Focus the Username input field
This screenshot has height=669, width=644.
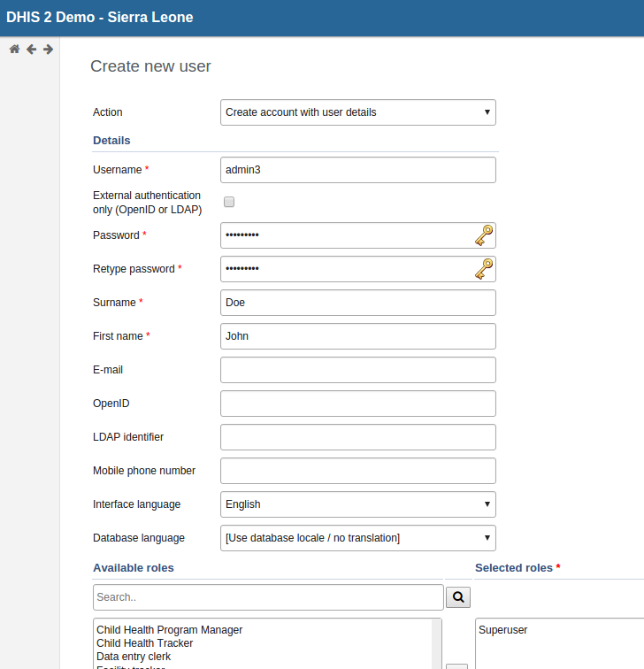point(357,170)
